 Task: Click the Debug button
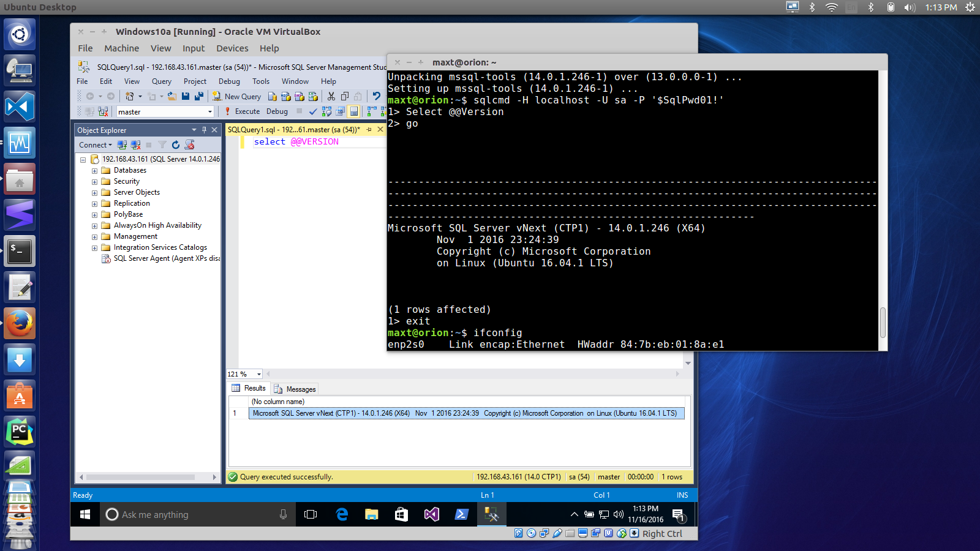click(277, 111)
